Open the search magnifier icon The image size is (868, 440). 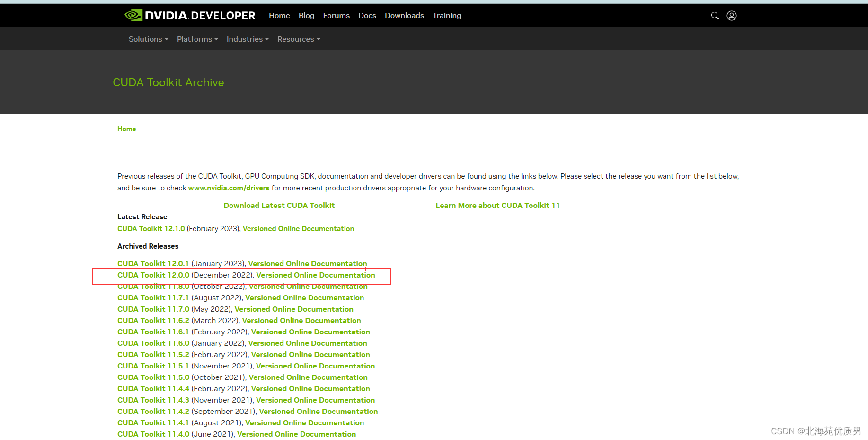tap(715, 16)
